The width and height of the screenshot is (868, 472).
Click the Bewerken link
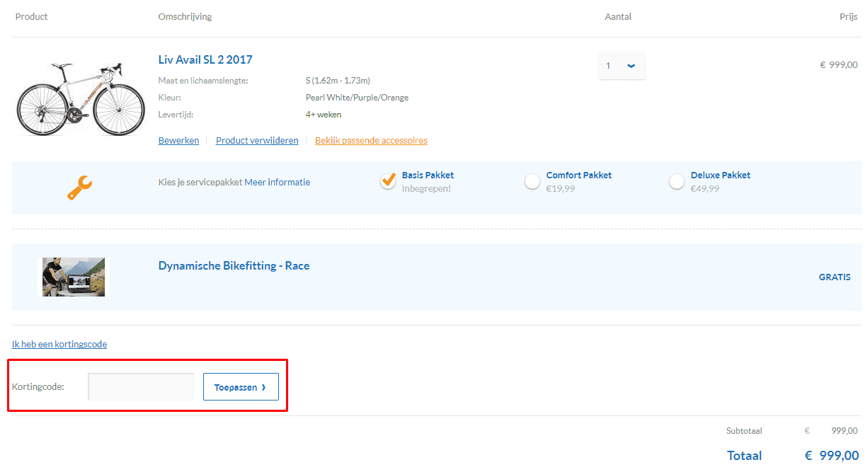pos(178,140)
